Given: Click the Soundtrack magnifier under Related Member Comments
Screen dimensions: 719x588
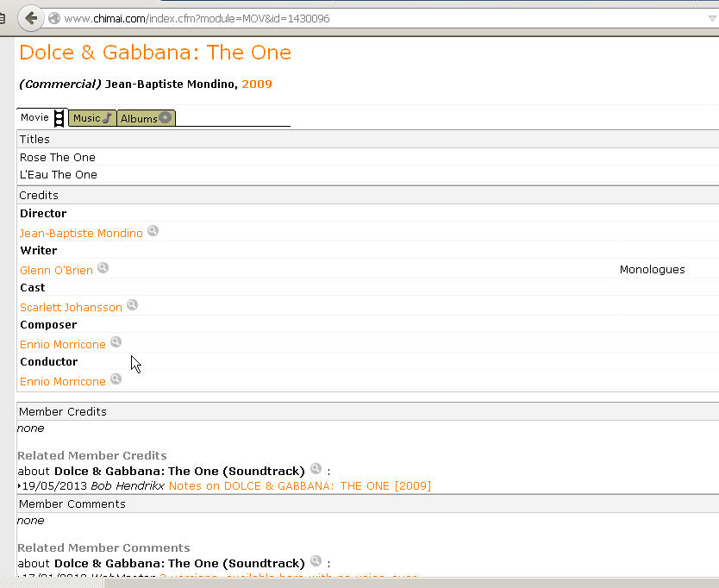Looking at the screenshot, I should coord(316,561).
